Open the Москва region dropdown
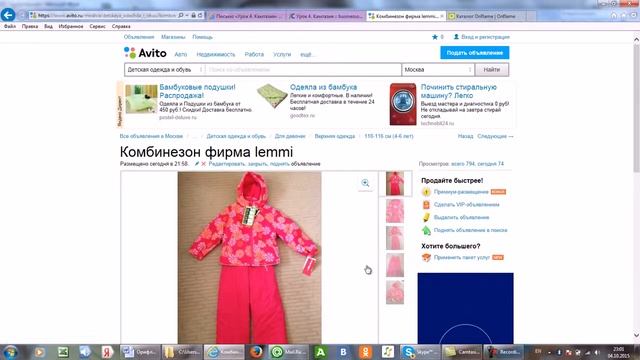This screenshot has width=640, height=360. point(438,70)
